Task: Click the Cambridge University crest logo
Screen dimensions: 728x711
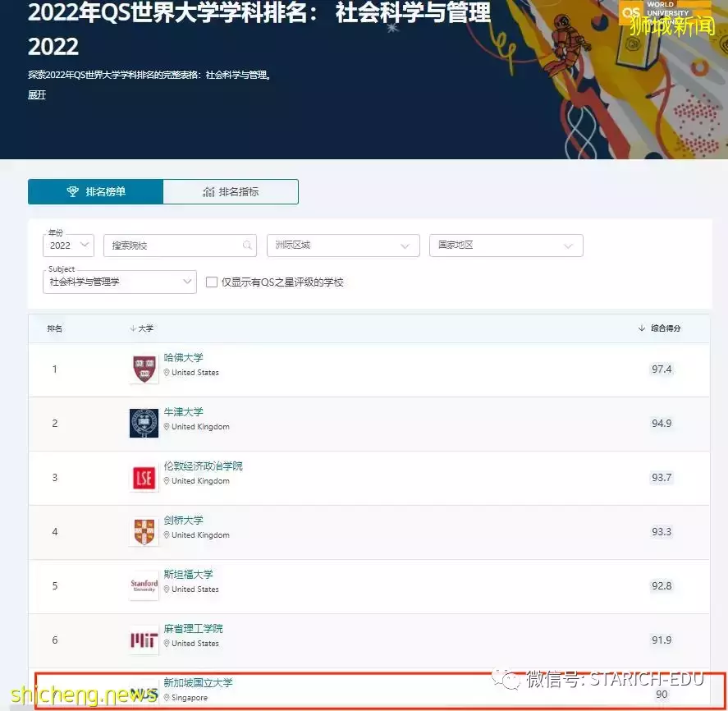Action: (144, 531)
